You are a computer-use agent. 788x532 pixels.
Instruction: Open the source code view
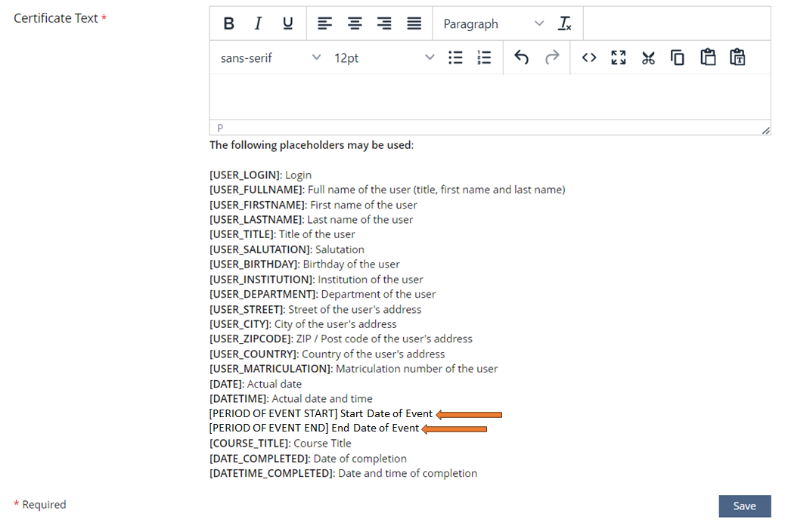coord(589,57)
